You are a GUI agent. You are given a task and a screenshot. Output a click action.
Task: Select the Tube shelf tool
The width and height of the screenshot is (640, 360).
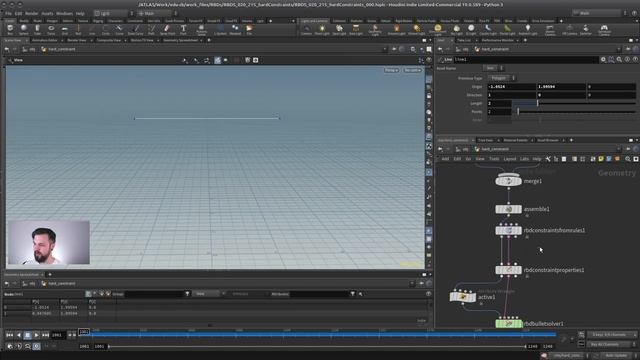point(37,29)
